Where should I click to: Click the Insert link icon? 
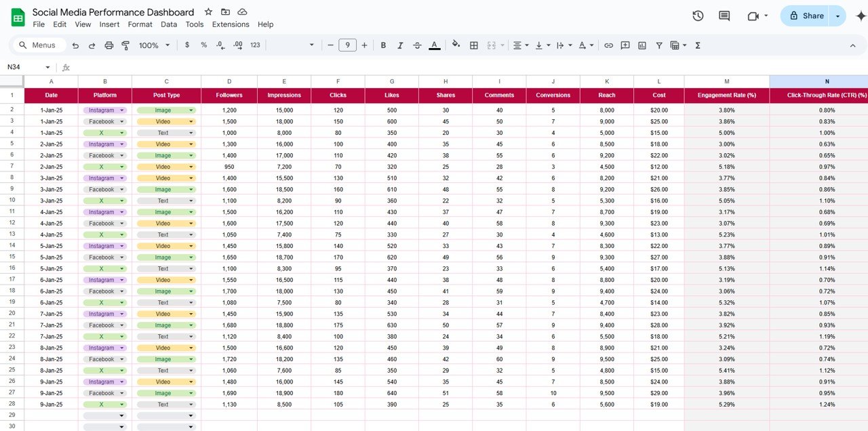[x=608, y=45]
